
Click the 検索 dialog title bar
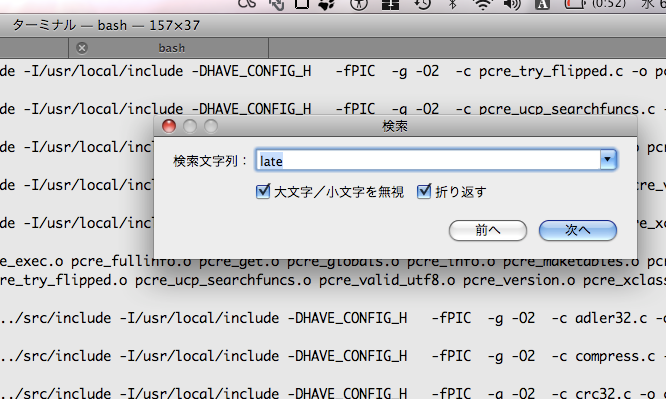pos(395,126)
